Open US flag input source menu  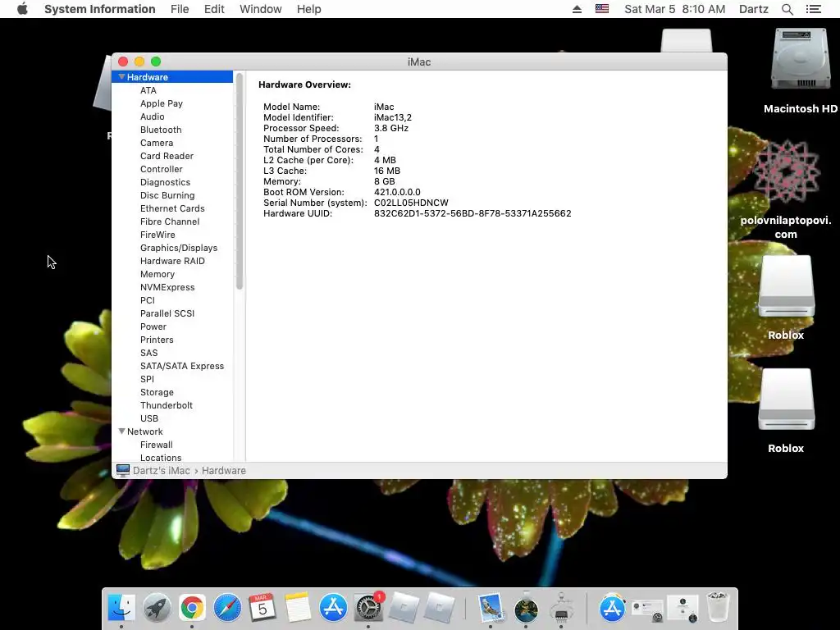click(x=602, y=9)
